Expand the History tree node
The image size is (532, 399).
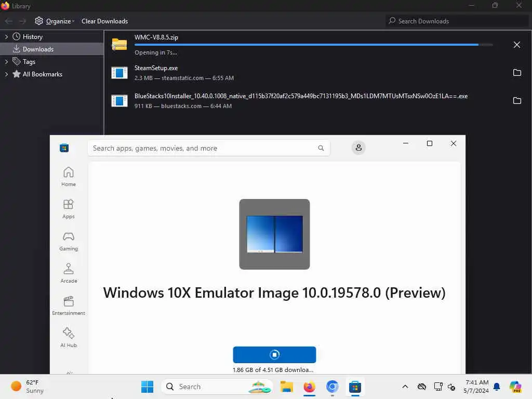(x=6, y=37)
